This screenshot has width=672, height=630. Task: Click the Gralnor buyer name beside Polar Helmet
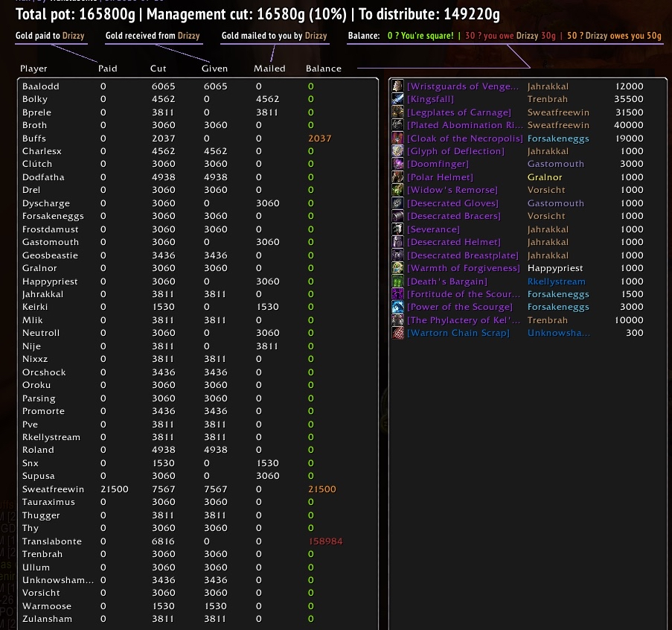(545, 177)
